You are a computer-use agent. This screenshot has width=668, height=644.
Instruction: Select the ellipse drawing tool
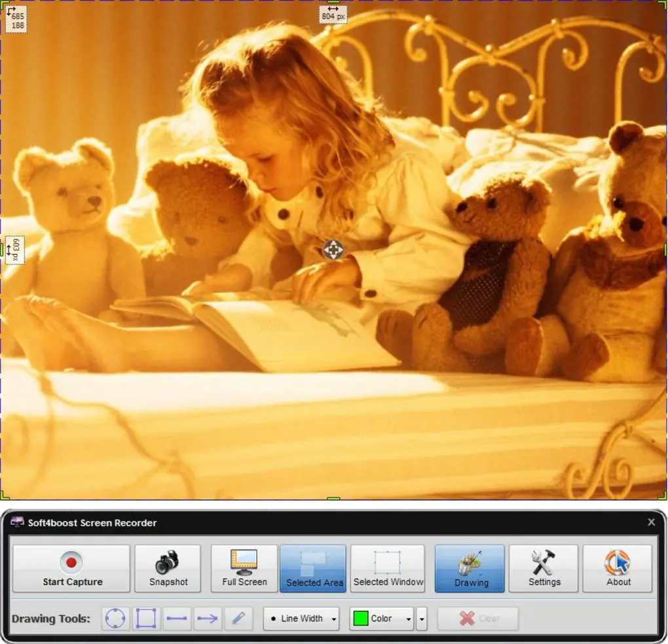tap(115, 618)
